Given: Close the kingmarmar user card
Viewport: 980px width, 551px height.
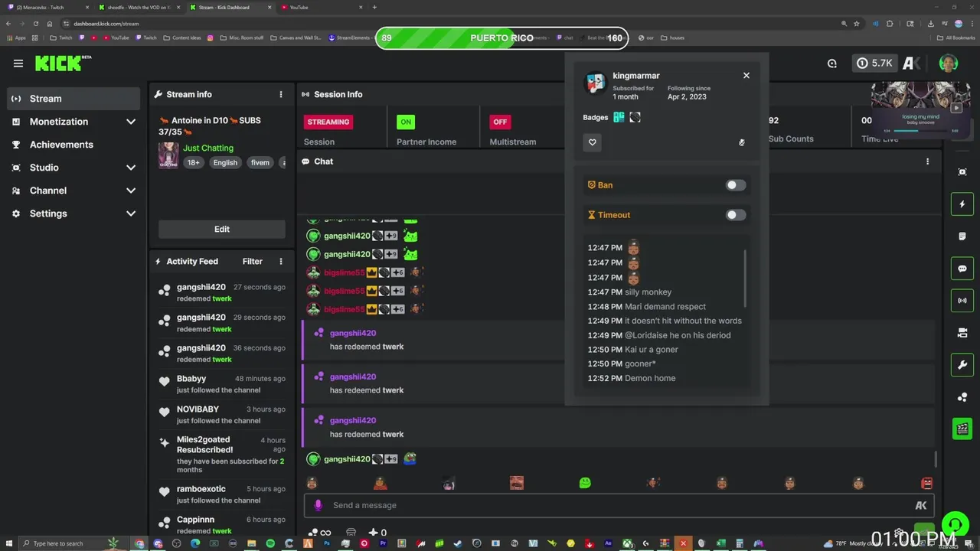Looking at the screenshot, I should pos(746,76).
